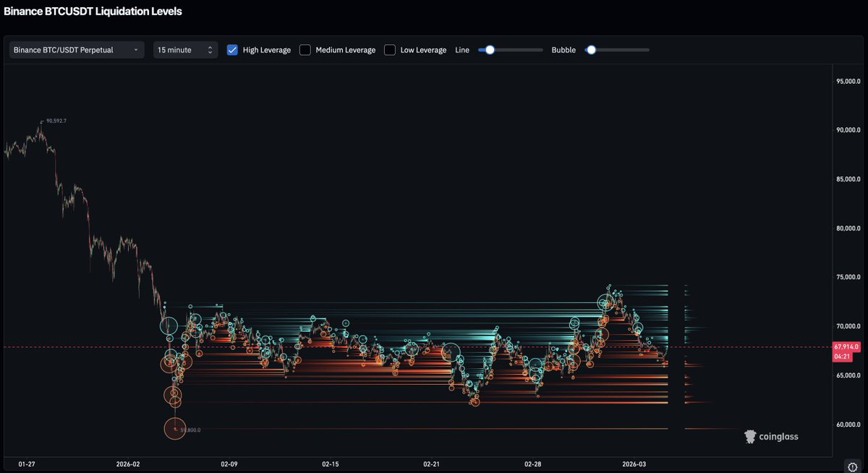Click the 02-09 date axis label
868x473 pixels.
[x=229, y=463]
